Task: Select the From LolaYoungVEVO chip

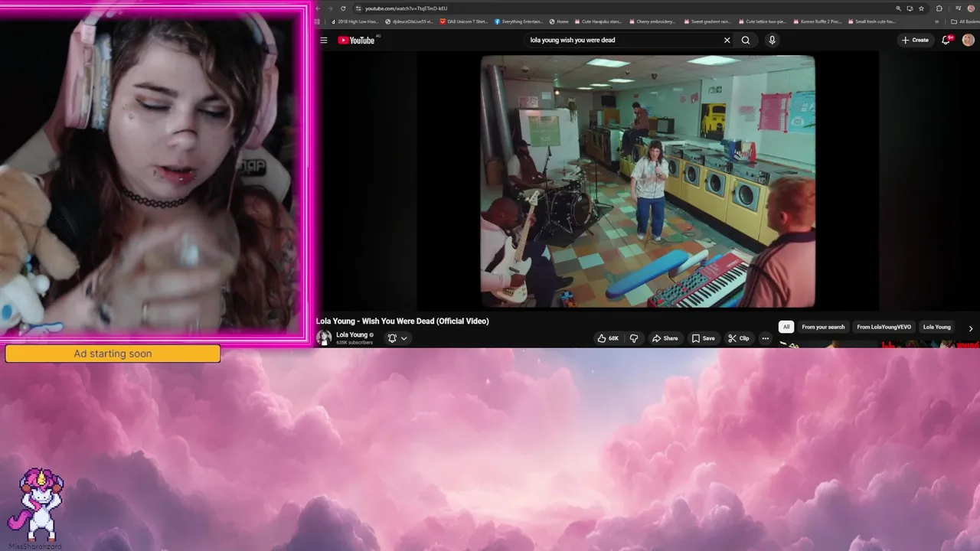Action: point(884,327)
